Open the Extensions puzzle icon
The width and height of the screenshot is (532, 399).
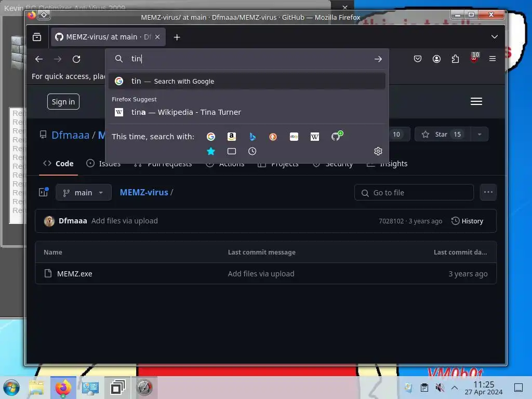tap(455, 59)
